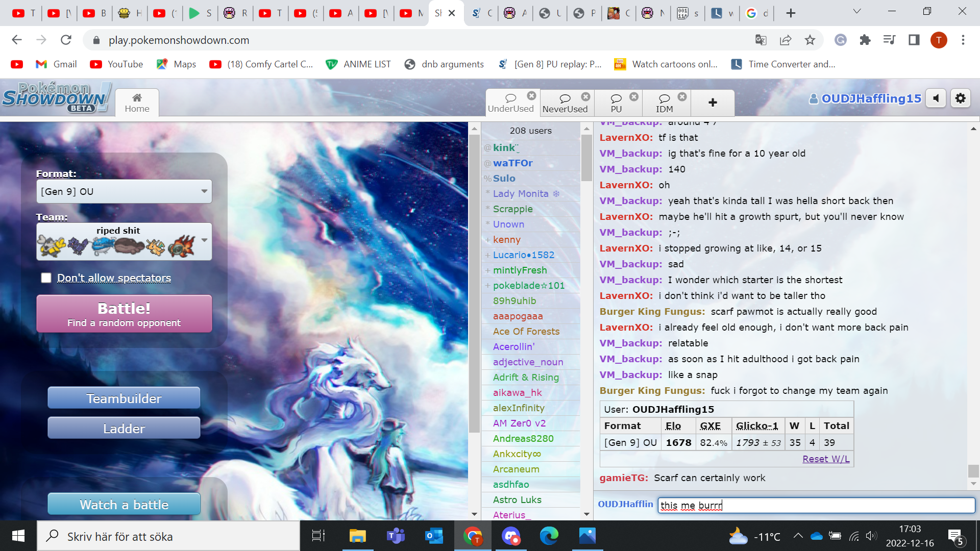Go back in the browser

point(17,40)
